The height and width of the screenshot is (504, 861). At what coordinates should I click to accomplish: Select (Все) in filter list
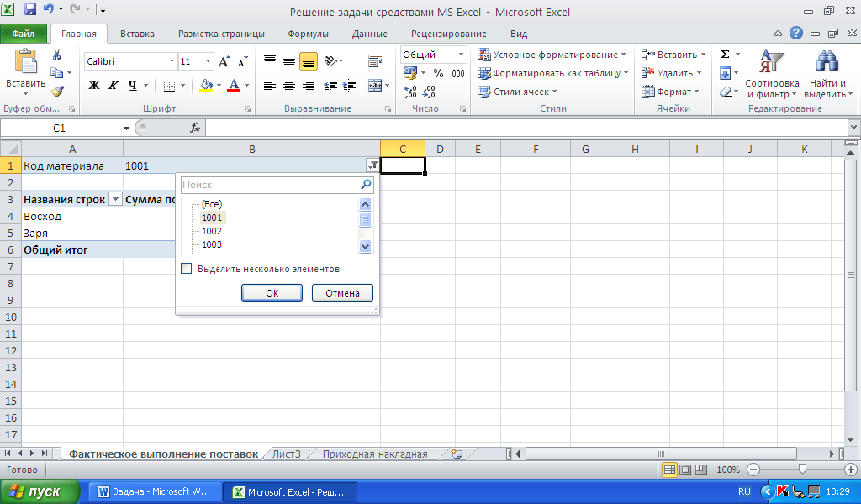click(x=212, y=204)
